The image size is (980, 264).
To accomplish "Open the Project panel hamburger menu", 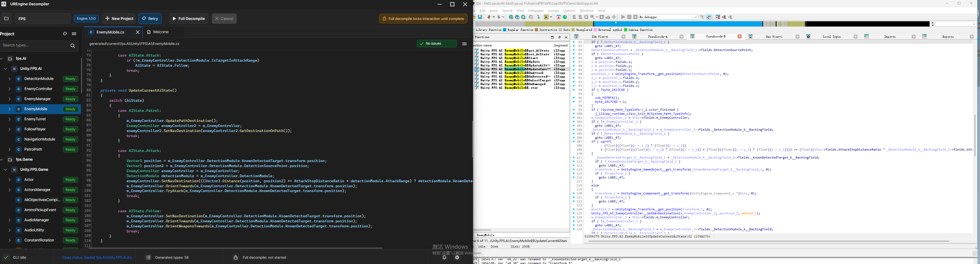I will pyautogui.click(x=74, y=34).
